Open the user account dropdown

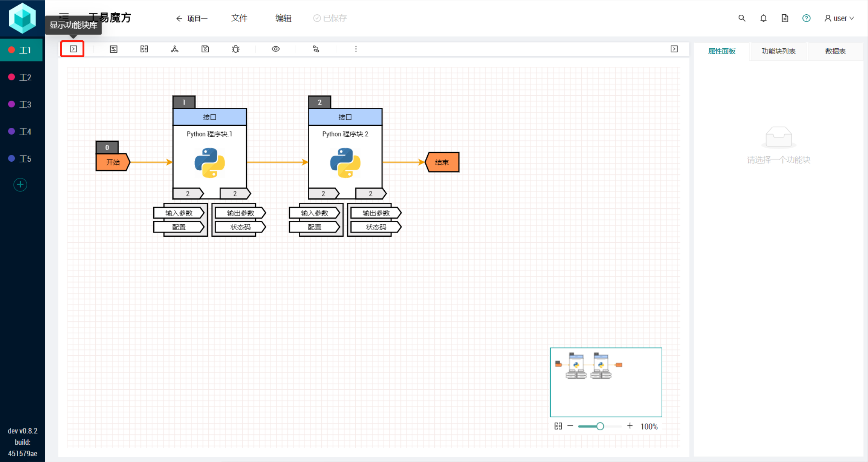839,18
